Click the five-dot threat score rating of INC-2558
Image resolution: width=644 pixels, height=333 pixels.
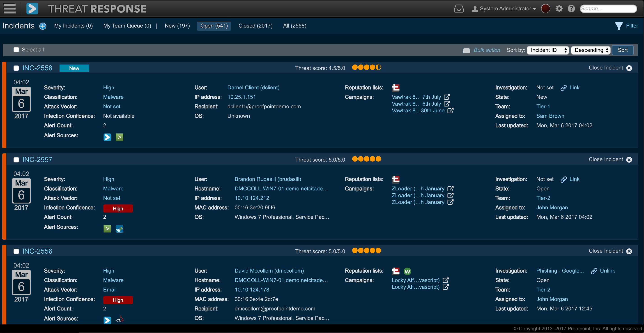click(366, 67)
